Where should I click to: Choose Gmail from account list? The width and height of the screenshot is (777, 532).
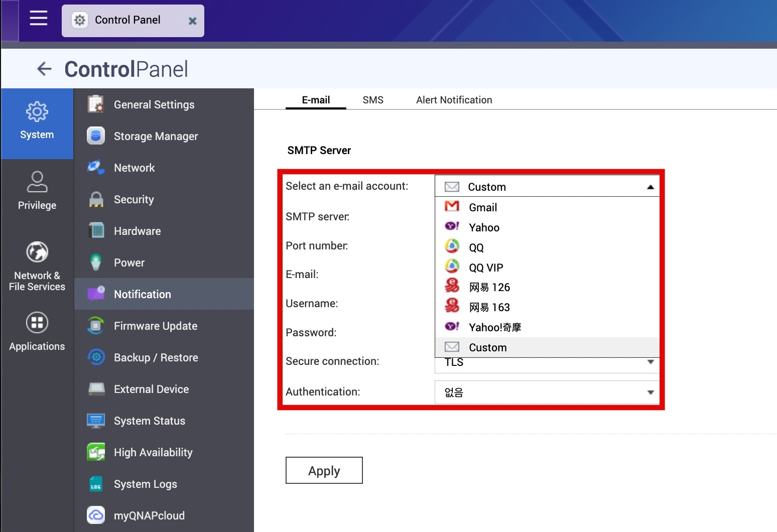pyautogui.click(x=547, y=207)
